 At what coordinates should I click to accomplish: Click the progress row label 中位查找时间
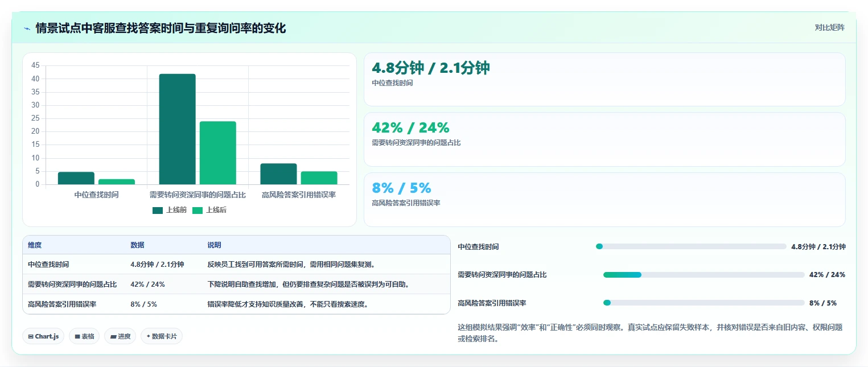click(x=478, y=246)
